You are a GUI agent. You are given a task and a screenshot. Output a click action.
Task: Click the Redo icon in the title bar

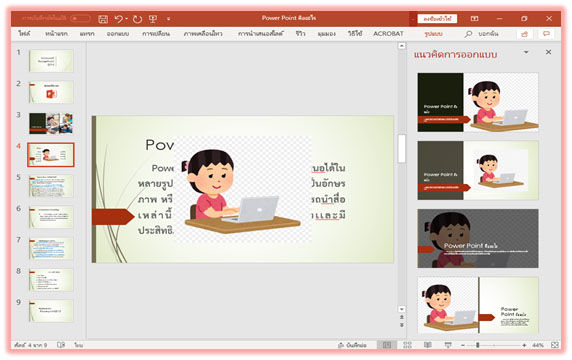137,19
